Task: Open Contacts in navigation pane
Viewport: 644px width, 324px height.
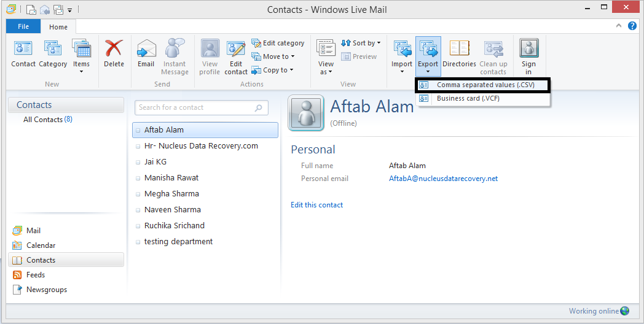Action: [66, 260]
